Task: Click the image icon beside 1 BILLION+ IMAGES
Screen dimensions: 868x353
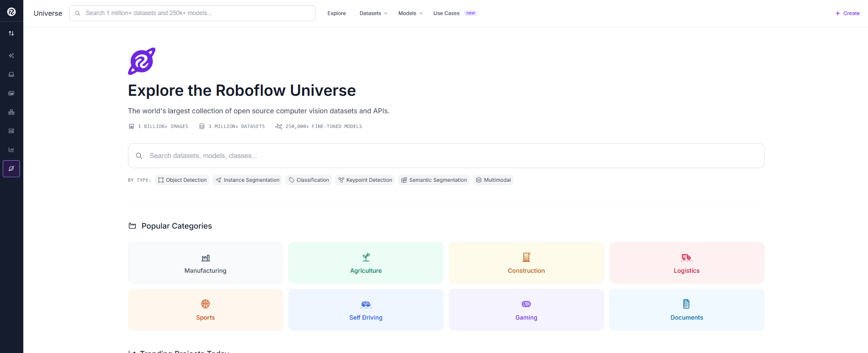Action: [x=131, y=126]
